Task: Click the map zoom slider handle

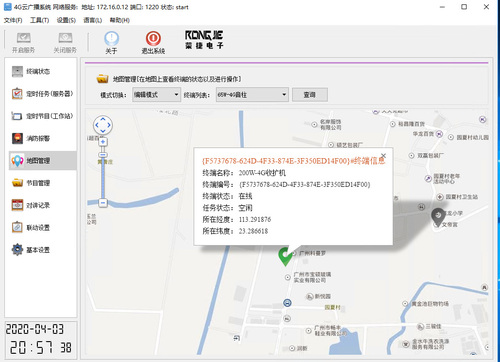Action: [x=103, y=155]
